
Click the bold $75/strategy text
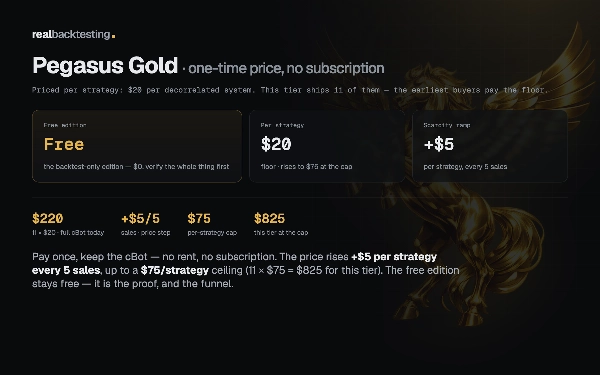tap(175, 271)
